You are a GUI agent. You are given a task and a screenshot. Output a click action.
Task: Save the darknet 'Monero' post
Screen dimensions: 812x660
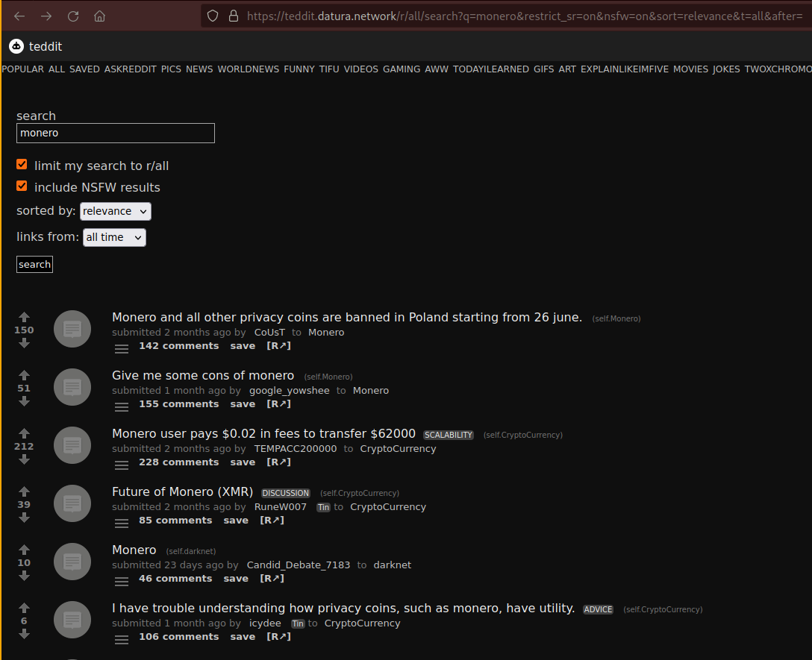tap(236, 578)
